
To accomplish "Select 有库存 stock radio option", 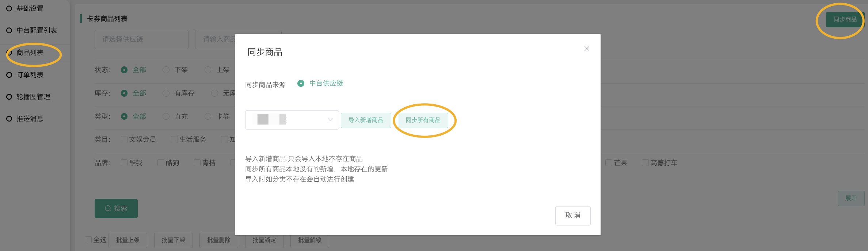I will click(x=166, y=93).
